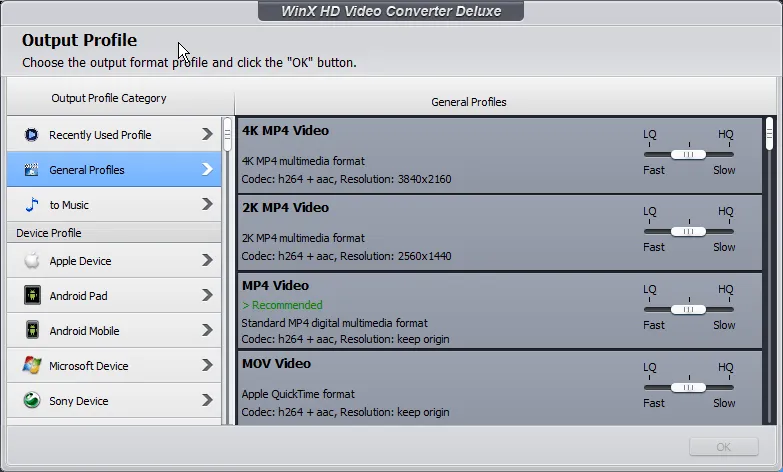The width and height of the screenshot is (783, 472).
Task: Expand the Recently Used Profile arrow
Action: tap(207, 134)
